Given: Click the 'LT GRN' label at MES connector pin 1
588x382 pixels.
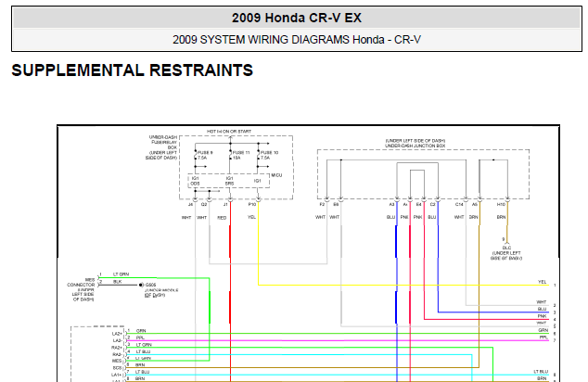Looking at the screenshot, I should click(x=121, y=274).
